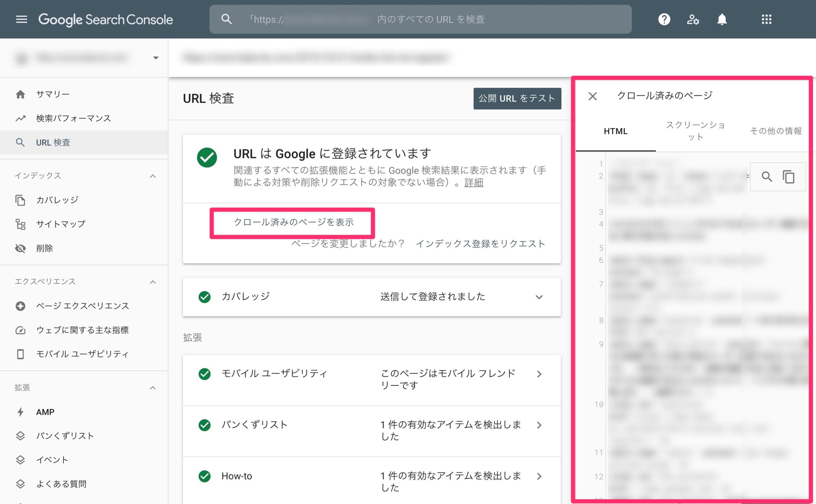Collapse the エクスペリエンス sidebar section
This screenshot has height=504, width=816.
click(x=153, y=282)
